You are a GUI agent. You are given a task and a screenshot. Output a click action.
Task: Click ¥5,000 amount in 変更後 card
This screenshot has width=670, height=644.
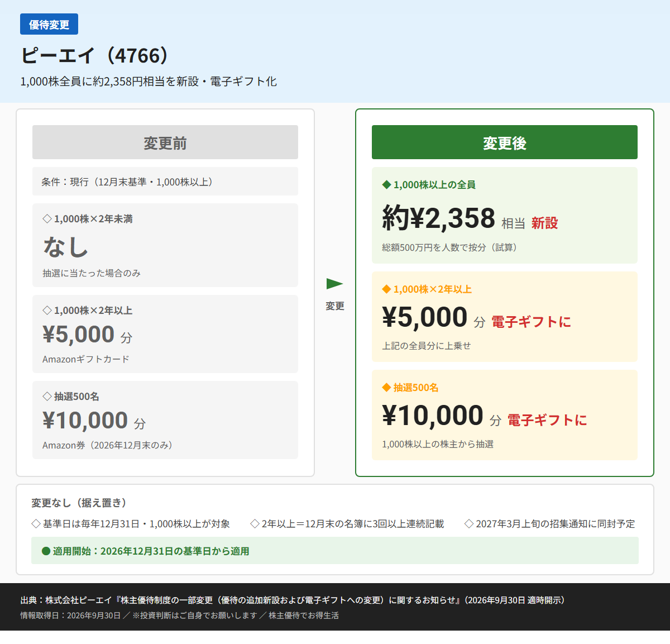(425, 317)
